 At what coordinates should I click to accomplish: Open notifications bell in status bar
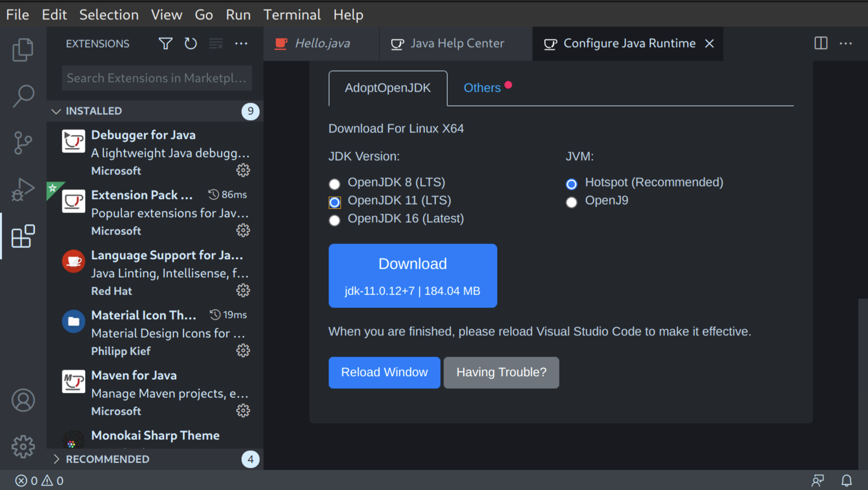click(847, 481)
